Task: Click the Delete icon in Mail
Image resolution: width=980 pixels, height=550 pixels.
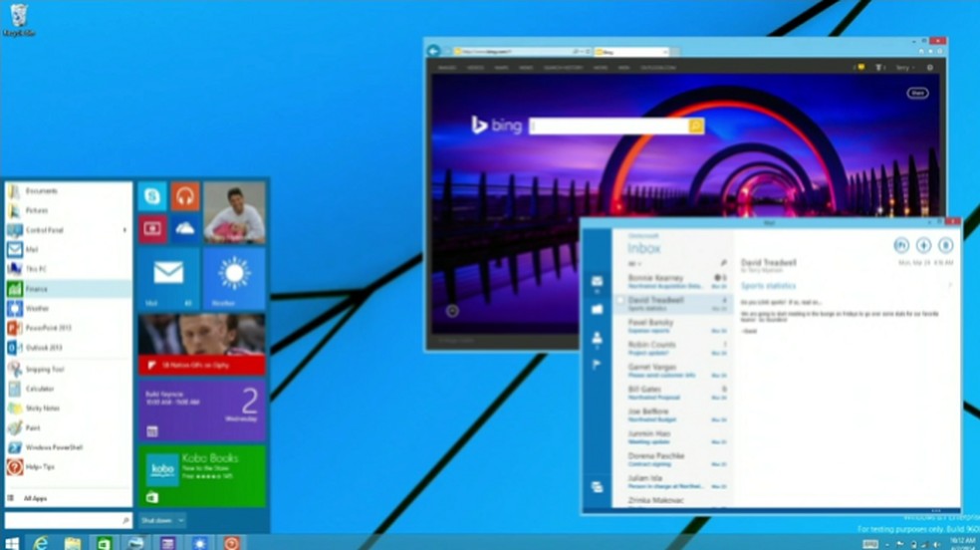Action: [x=945, y=246]
